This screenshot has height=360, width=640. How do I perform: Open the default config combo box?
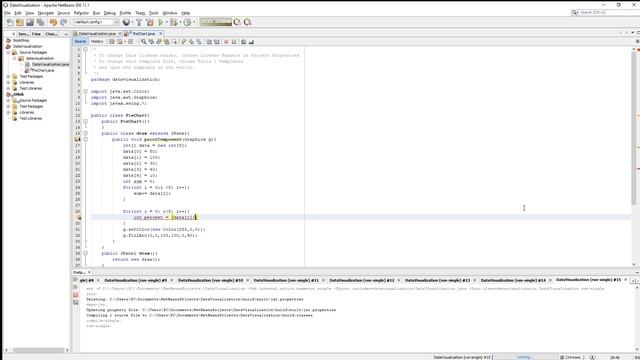pyautogui.click(x=96, y=22)
